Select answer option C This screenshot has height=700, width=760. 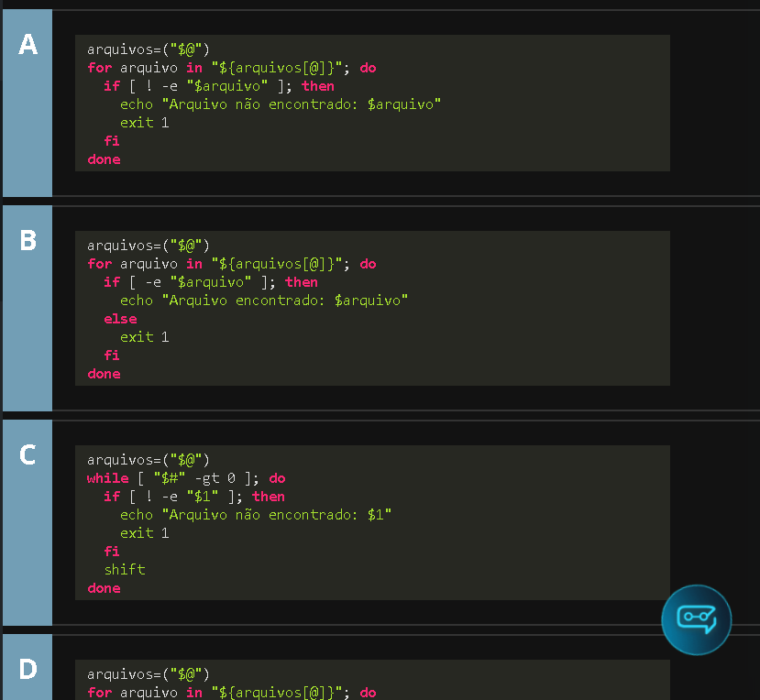click(x=28, y=522)
